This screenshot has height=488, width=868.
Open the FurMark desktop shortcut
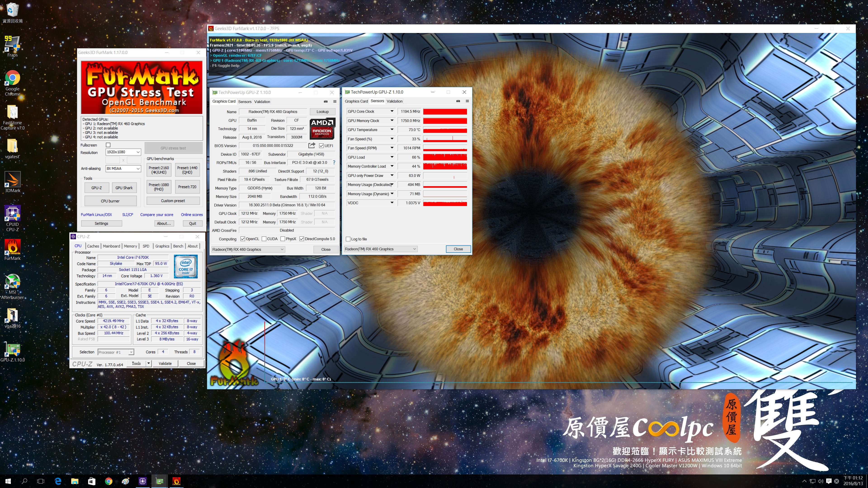pos(12,250)
